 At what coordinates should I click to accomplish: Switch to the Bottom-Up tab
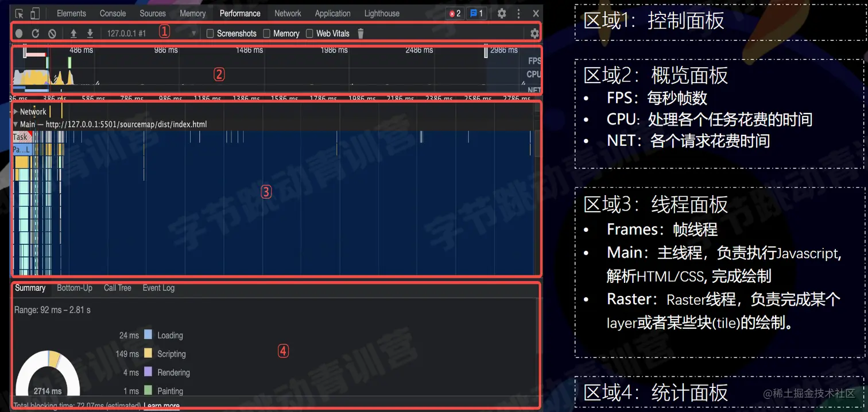[75, 288]
